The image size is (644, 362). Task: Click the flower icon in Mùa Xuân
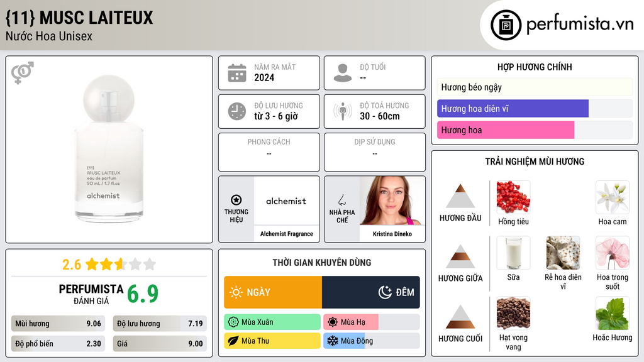point(233,322)
